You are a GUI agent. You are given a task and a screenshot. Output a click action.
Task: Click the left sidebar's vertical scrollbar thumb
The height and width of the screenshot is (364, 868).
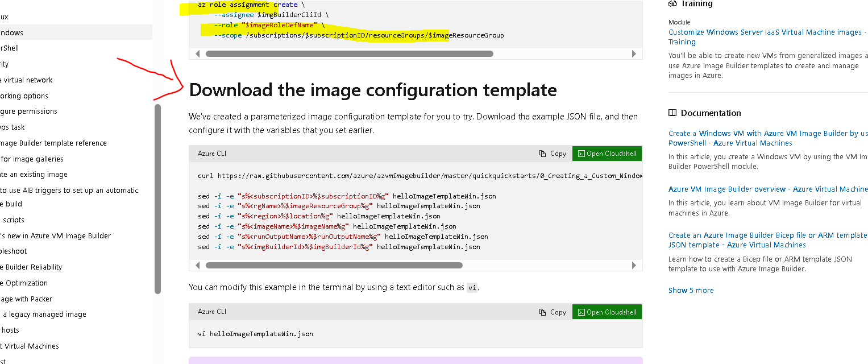[x=157, y=198]
